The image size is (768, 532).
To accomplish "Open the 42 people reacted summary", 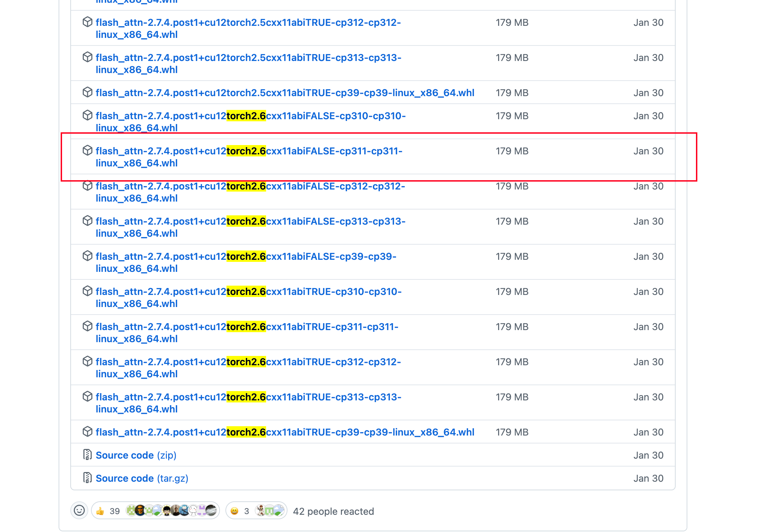I will tap(333, 511).
